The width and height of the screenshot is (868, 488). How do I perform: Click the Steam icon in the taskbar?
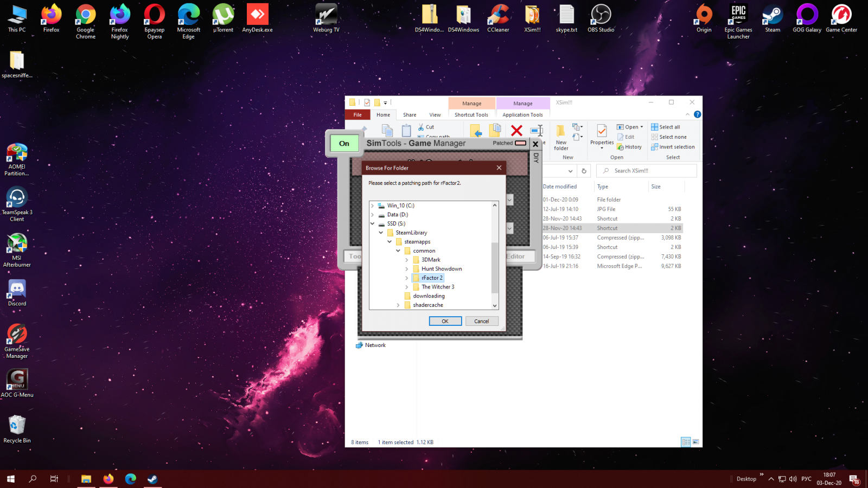coord(152,479)
